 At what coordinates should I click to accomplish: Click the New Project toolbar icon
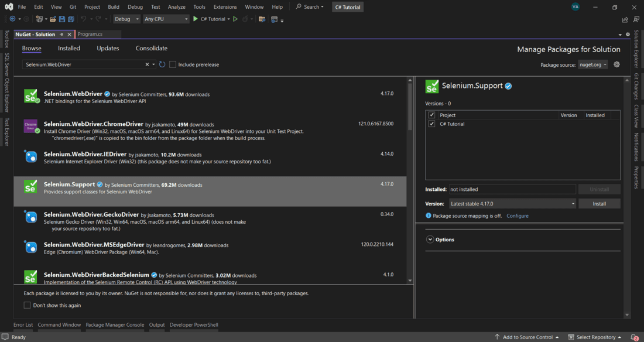pyautogui.click(x=39, y=19)
